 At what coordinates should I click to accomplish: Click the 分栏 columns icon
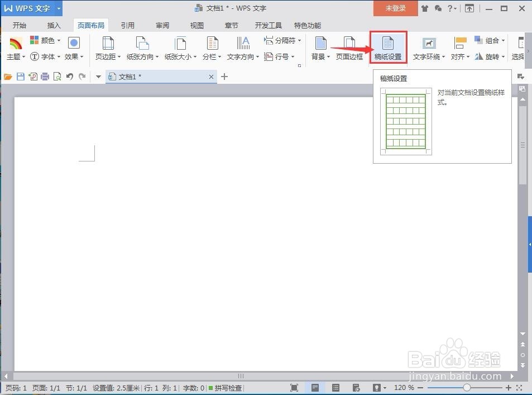(x=212, y=44)
